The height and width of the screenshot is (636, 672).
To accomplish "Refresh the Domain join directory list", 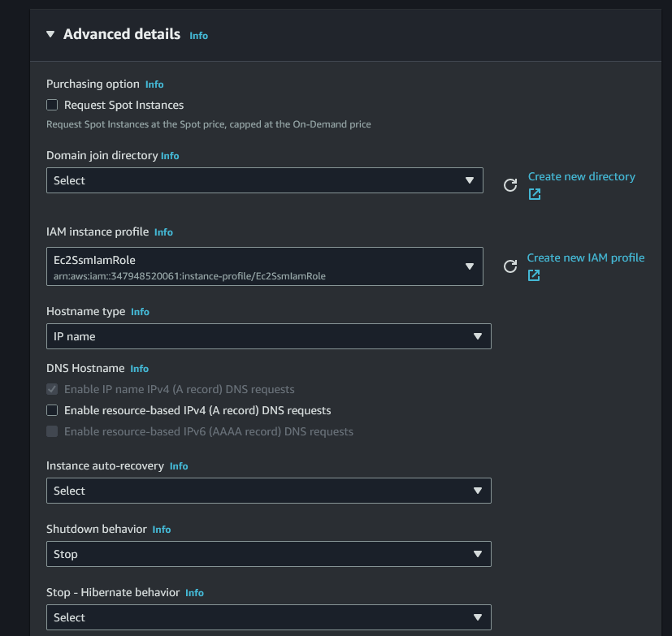I will 510,184.
